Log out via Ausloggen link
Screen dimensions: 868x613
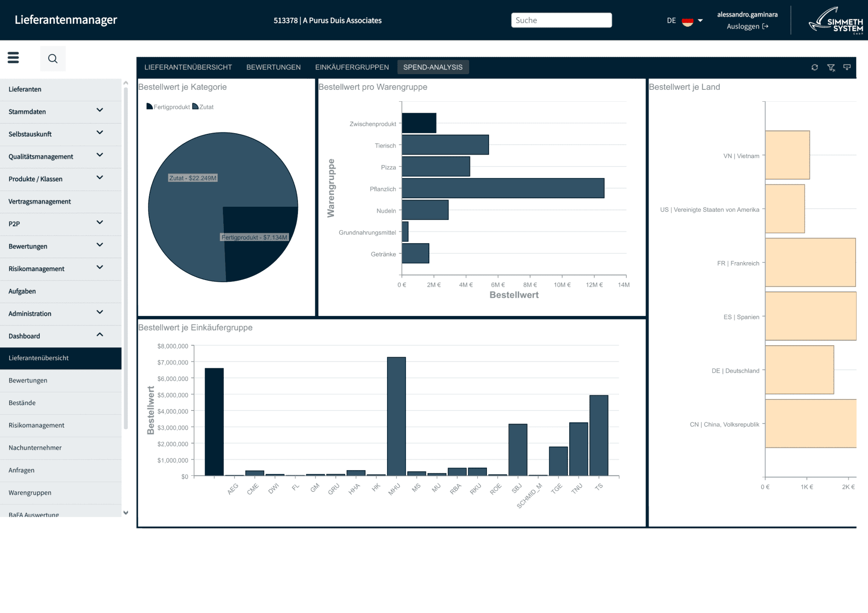tap(747, 26)
